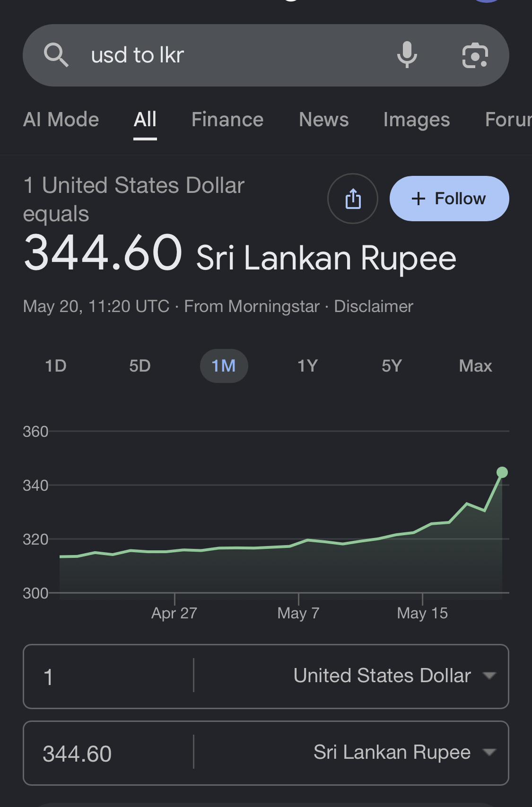Open the Disclaimer link

[x=374, y=306]
